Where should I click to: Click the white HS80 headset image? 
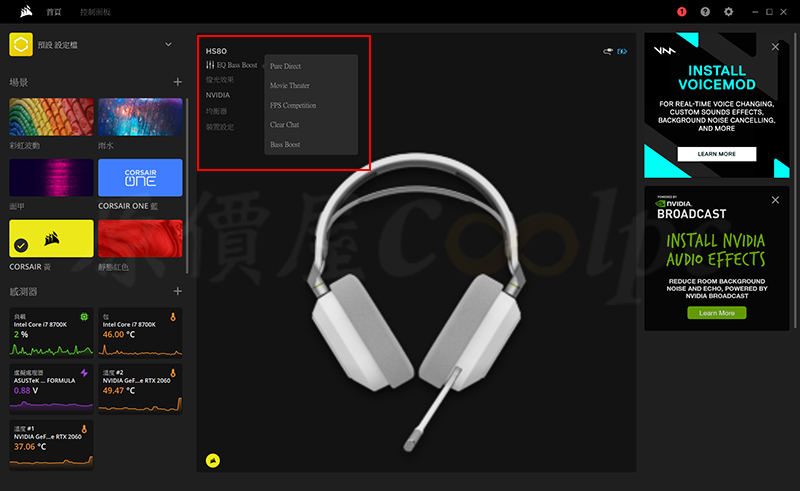click(x=416, y=302)
